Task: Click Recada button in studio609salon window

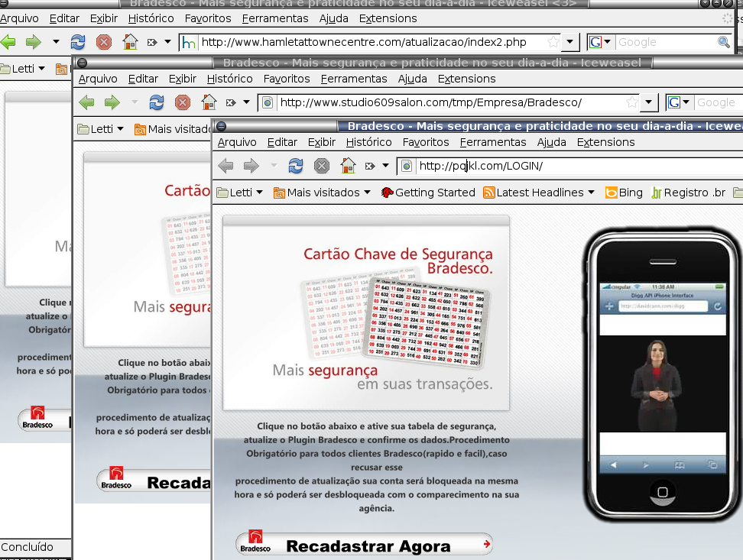Action: pos(154,481)
